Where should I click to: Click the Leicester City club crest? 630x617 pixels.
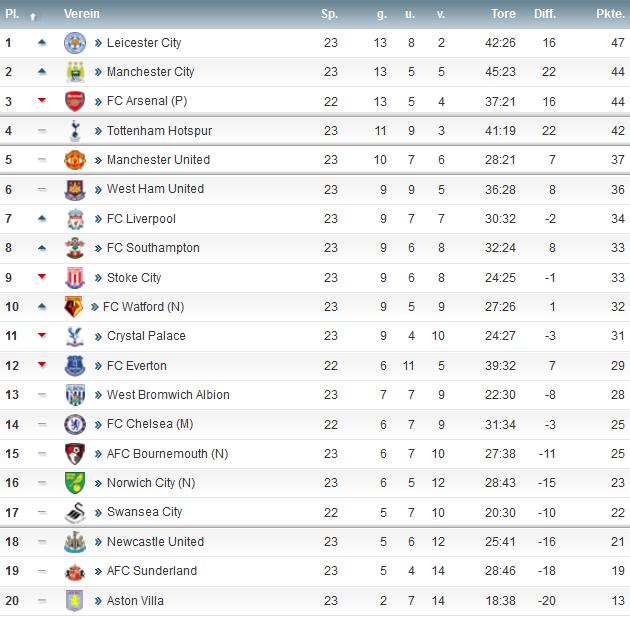pos(75,43)
